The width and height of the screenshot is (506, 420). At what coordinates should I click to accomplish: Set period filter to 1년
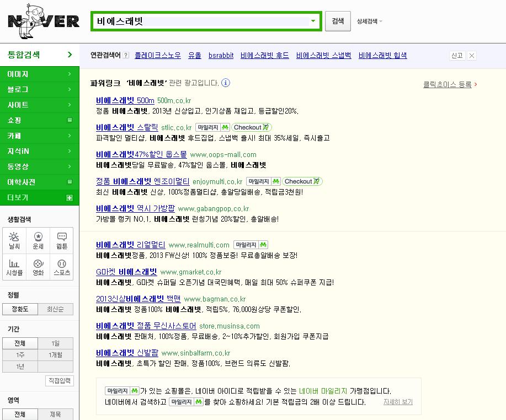point(20,367)
